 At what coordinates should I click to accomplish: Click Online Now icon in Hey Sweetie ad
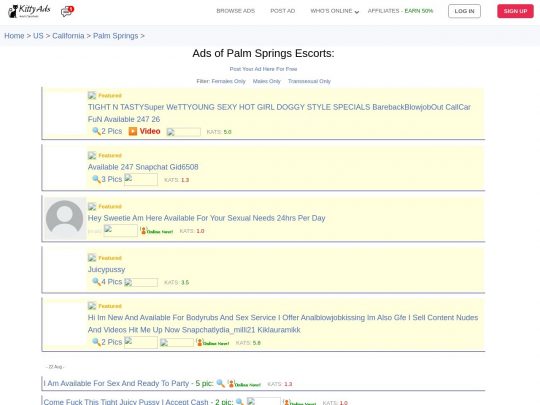click(156, 231)
